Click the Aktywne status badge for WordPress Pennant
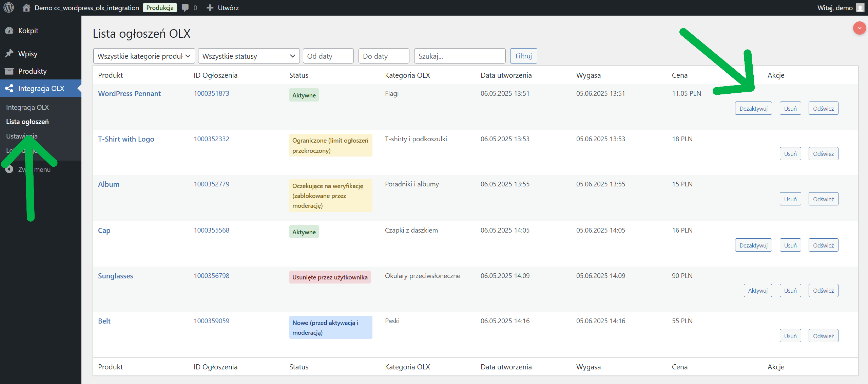The image size is (868, 384). coord(304,95)
